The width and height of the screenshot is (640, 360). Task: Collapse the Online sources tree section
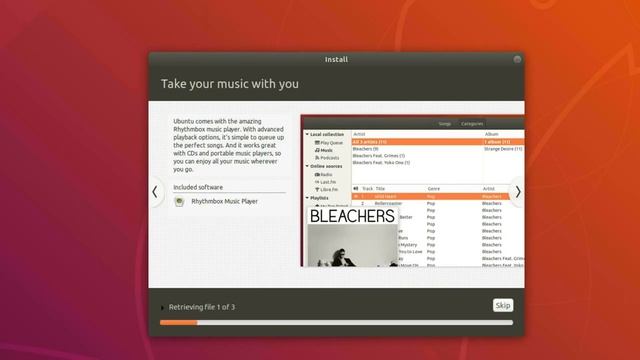click(x=307, y=166)
